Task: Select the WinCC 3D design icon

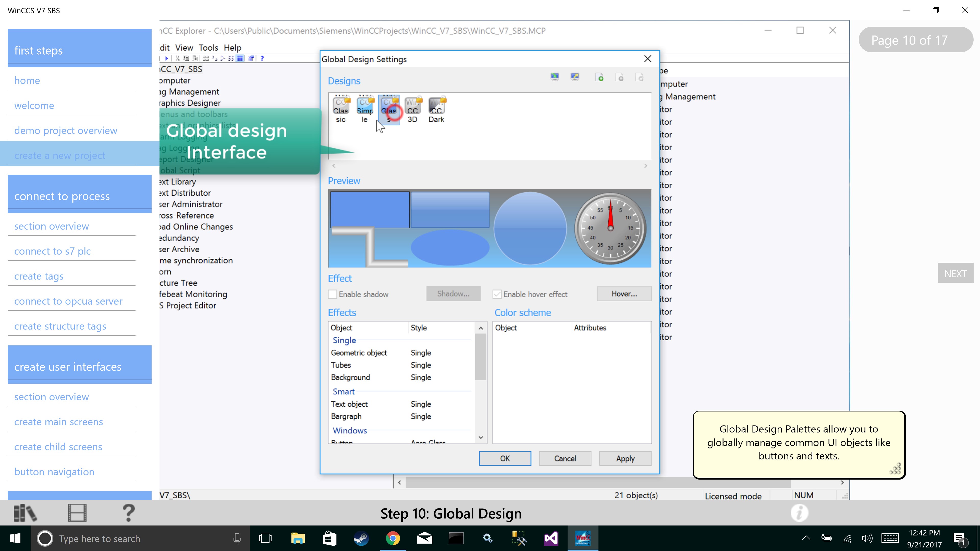Action: click(412, 109)
